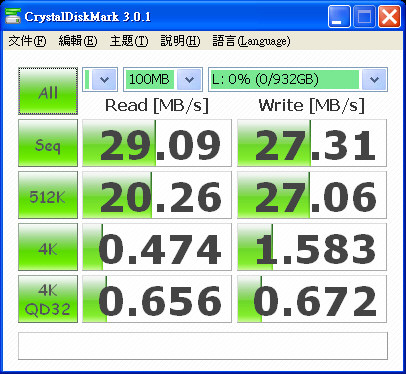The height and width of the screenshot is (374, 406).
Task: Start the 4K random test
Action: [48, 247]
